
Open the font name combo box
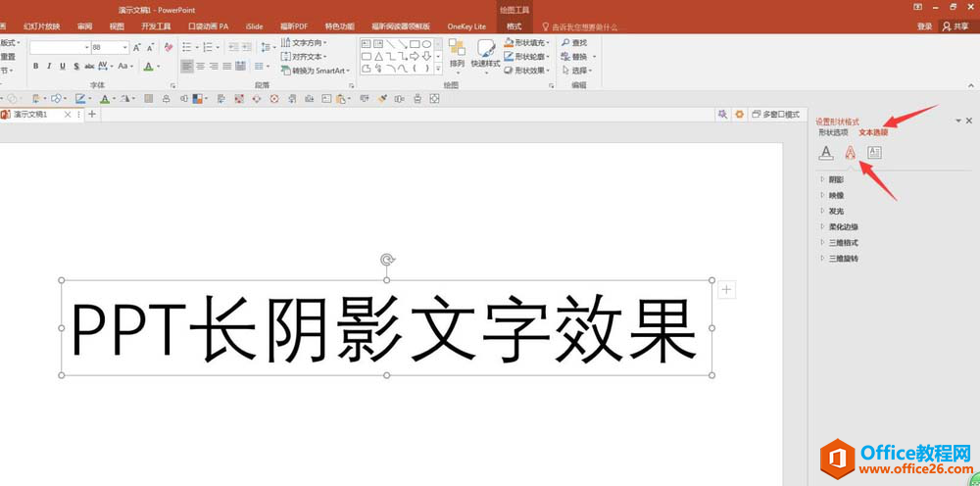coord(60,47)
